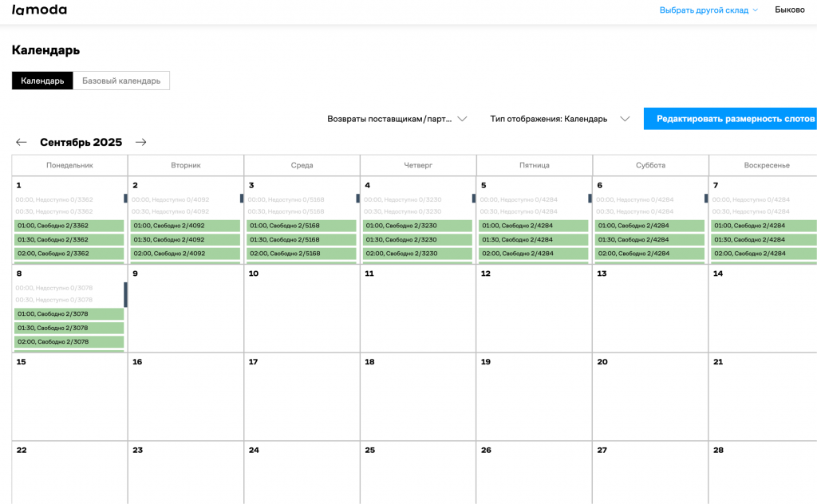The image size is (817, 504).
Task: Select 01:30 slot 2/4092 on Tuesday
Action: [x=185, y=239]
